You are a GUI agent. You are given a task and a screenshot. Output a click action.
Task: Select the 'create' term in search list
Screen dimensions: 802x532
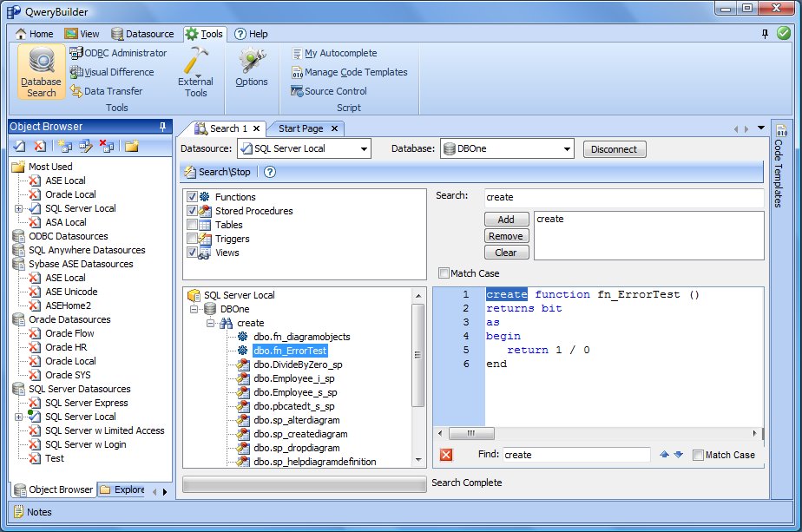[x=550, y=219]
